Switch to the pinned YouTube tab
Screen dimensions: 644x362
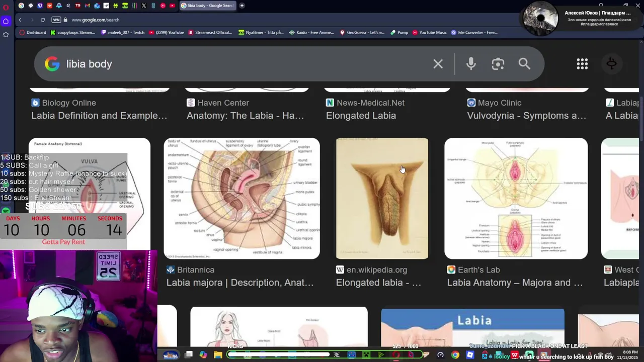[173, 6]
